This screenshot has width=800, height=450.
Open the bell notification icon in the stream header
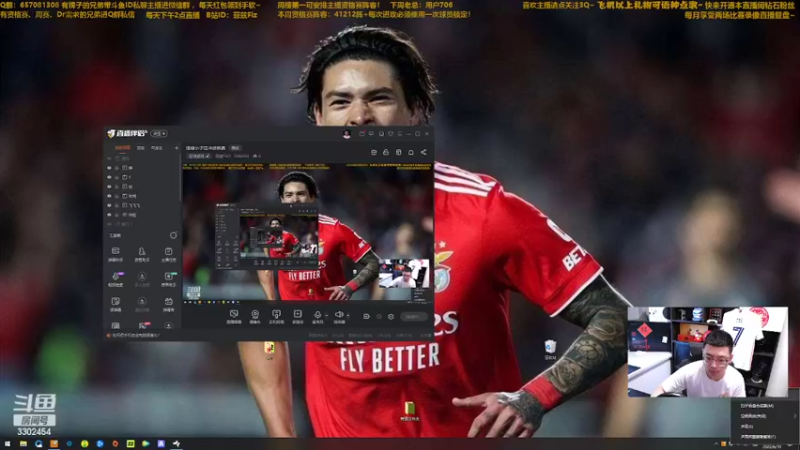coord(411,152)
